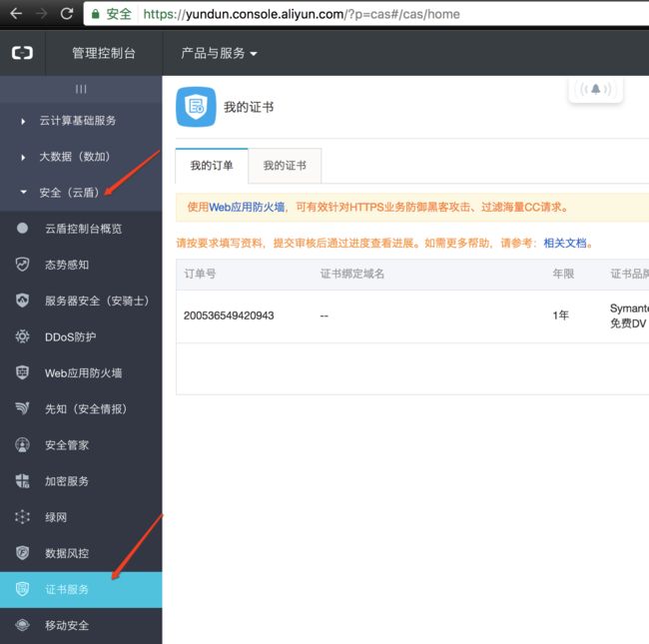The height and width of the screenshot is (644, 649).
Task: Collapse 安全（云盾） with its arrow
Action: point(24,192)
